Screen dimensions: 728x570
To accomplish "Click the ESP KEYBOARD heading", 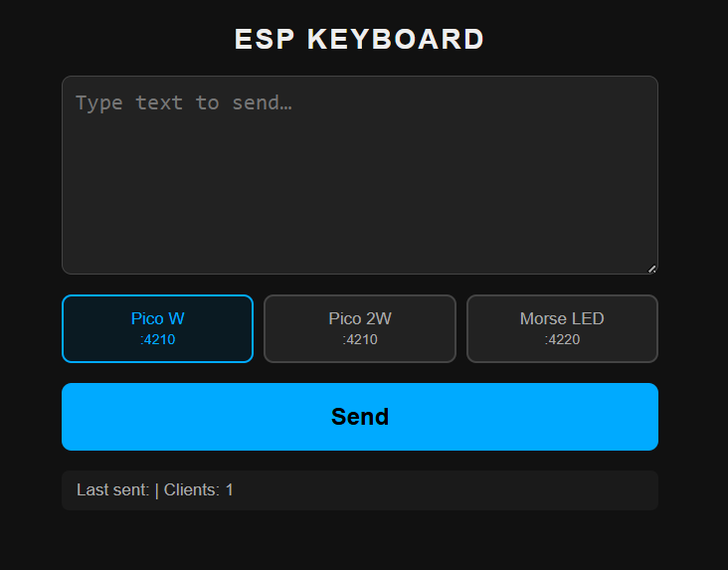I will tap(359, 40).
